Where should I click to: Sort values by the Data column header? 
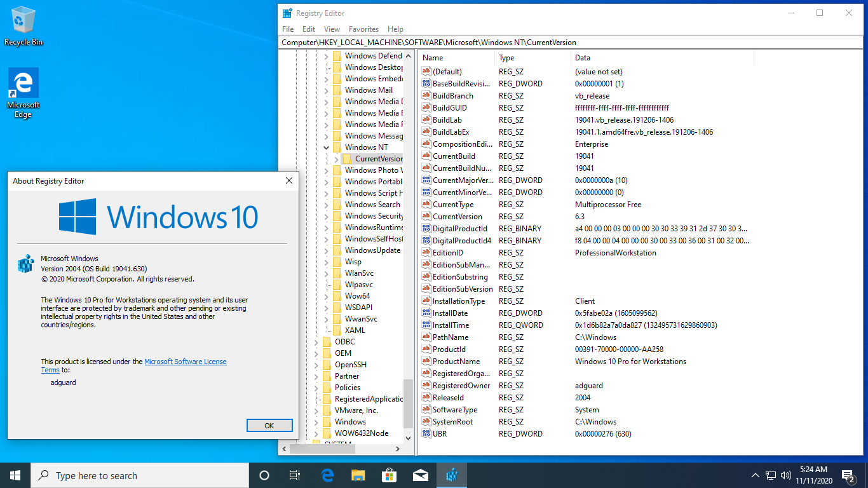pos(662,58)
